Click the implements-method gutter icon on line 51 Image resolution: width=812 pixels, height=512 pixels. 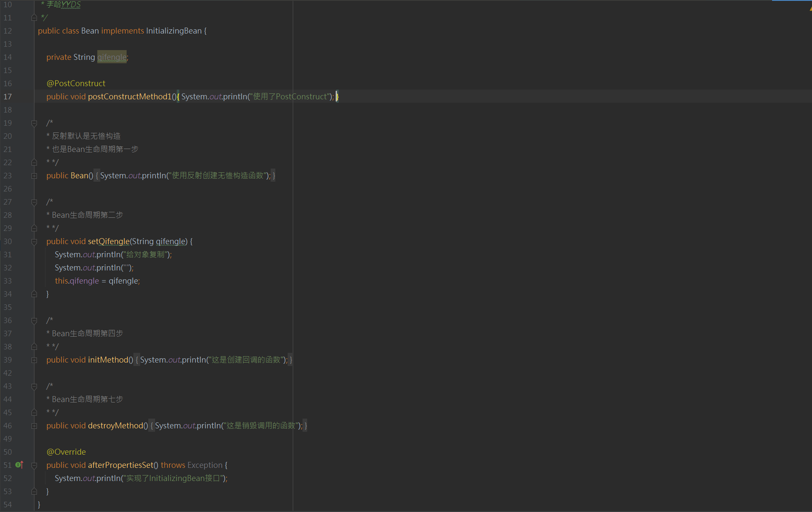coord(19,465)
